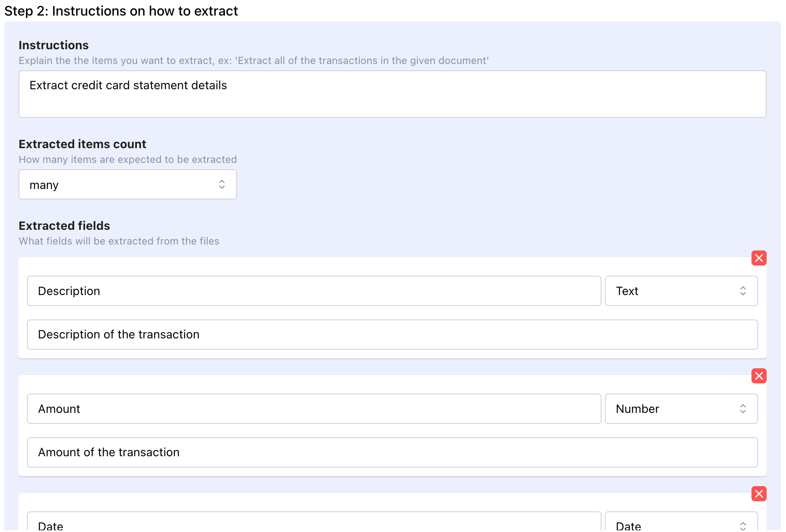Click the Instructions section label

tap(53, 45)
